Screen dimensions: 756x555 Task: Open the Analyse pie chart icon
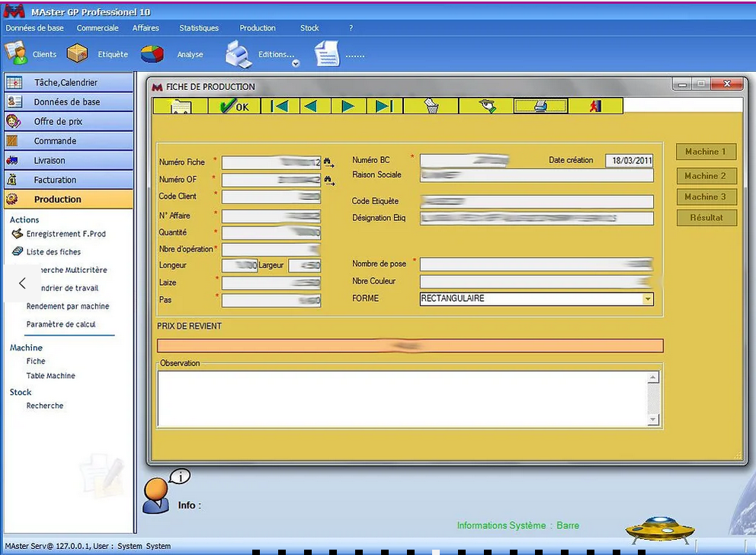pos(152,54)
